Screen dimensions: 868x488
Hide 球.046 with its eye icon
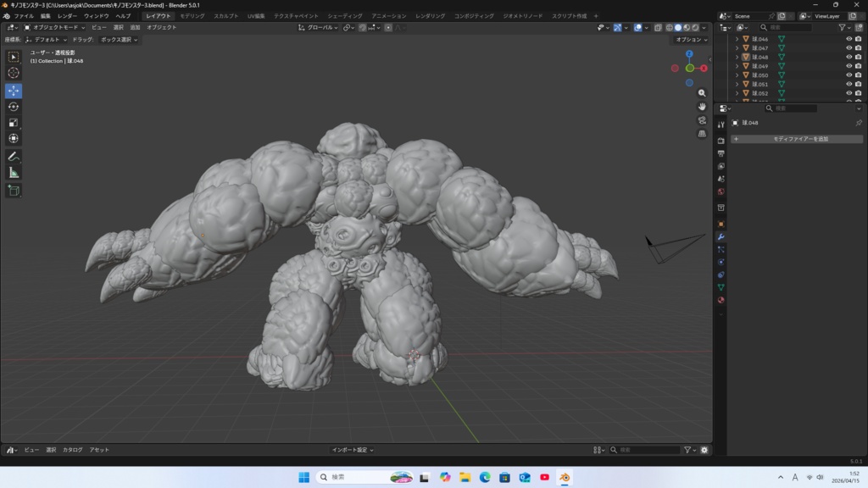pyautogui.click(x=849, y=39)
